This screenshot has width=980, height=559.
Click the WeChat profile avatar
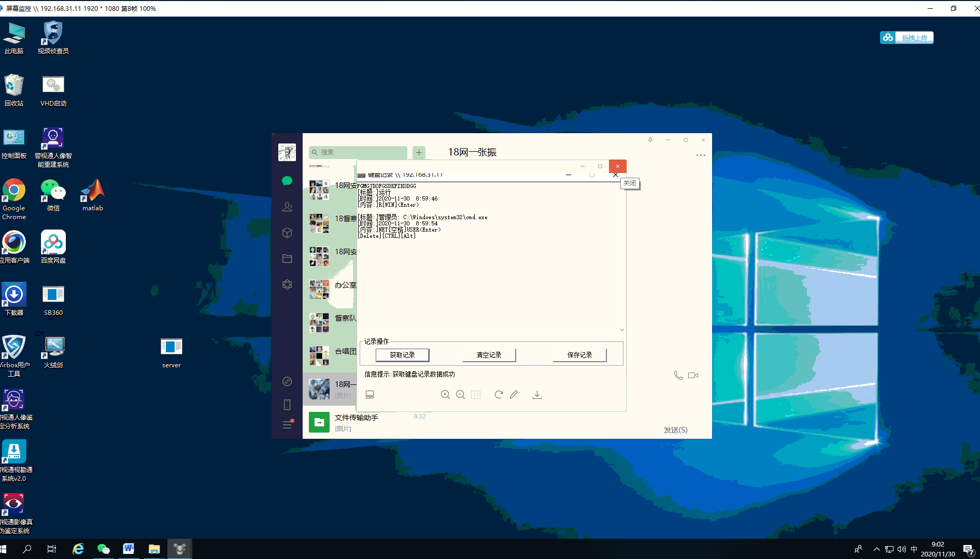(x=287, y=152)
